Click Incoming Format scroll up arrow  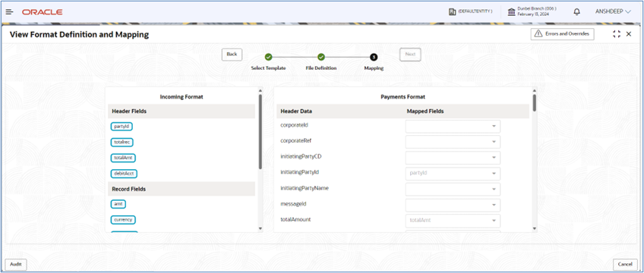click(x=260, y=90)
